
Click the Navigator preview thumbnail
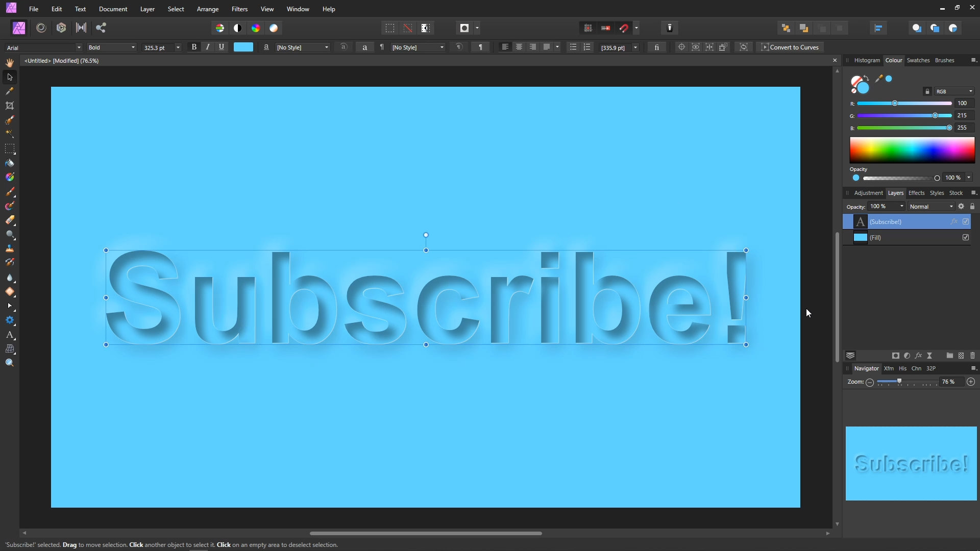(x=911, y=463)
